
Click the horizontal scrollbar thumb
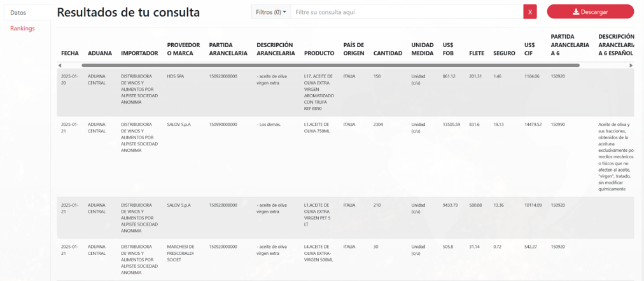coord(330,65)
